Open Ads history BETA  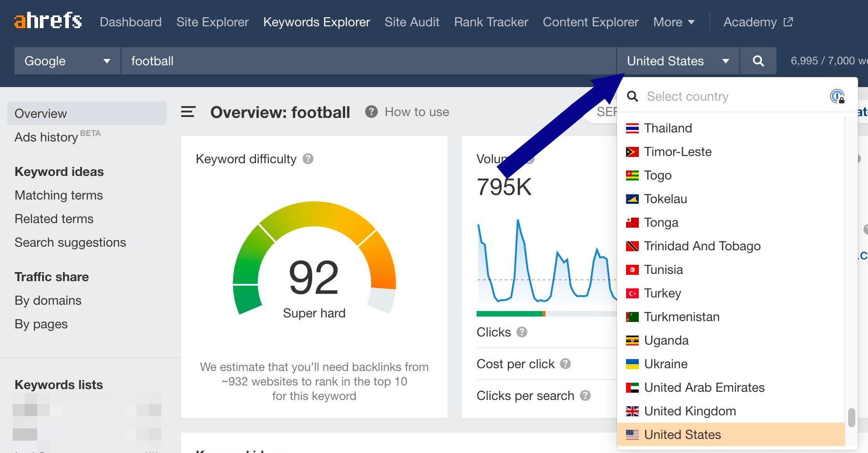tap(58, 136)
